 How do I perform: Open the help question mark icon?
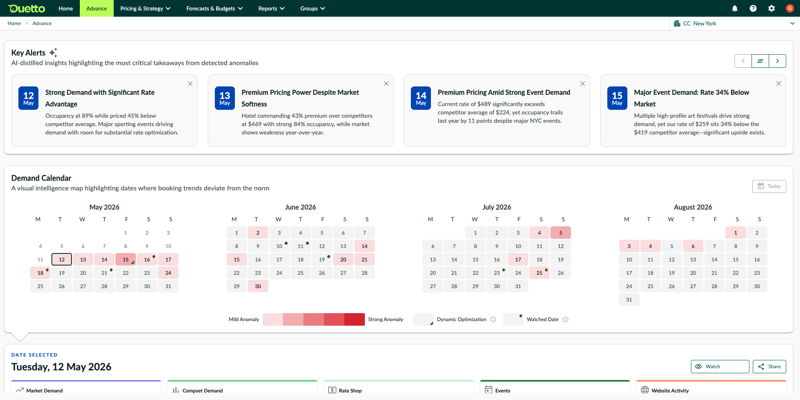point(753,9)
